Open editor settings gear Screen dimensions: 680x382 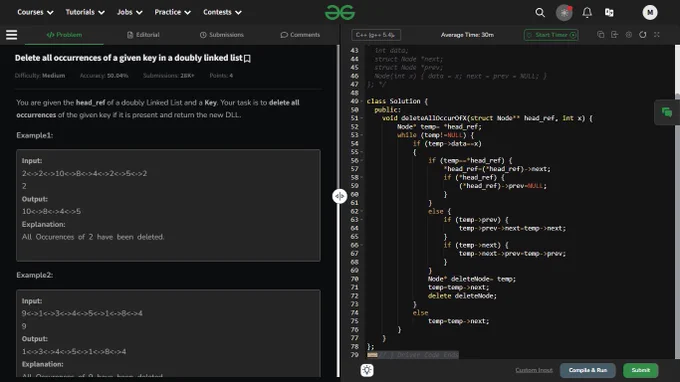tap(629, 35)
